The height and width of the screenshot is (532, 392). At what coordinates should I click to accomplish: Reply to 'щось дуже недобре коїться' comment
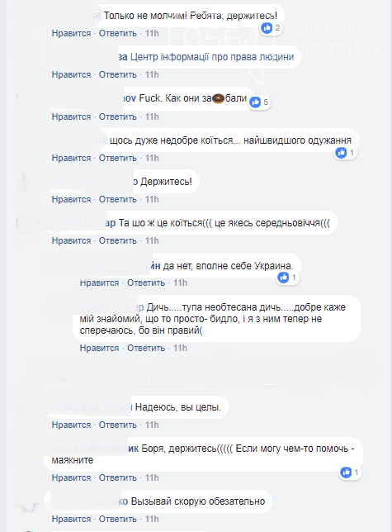click(x=117, y=158)
